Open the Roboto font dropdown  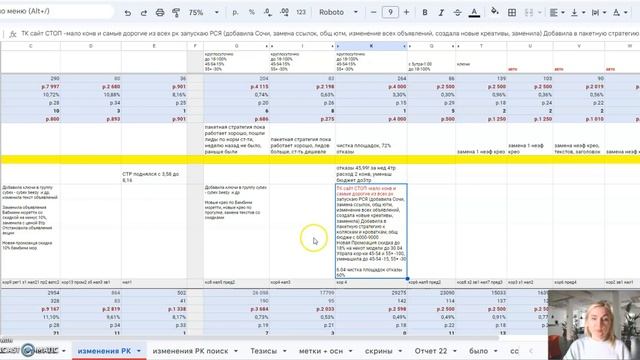pyautogui.click(x=338, y=12)
